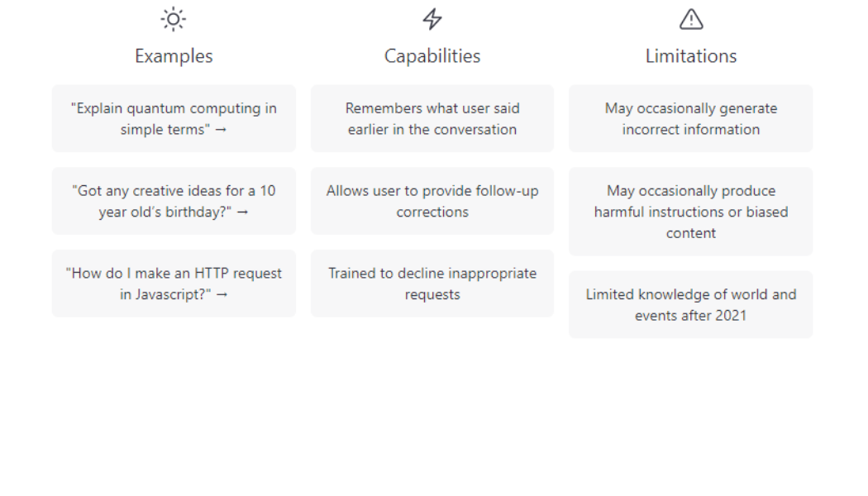Click the remembers earlier conversation capability card

pos(432,118)
